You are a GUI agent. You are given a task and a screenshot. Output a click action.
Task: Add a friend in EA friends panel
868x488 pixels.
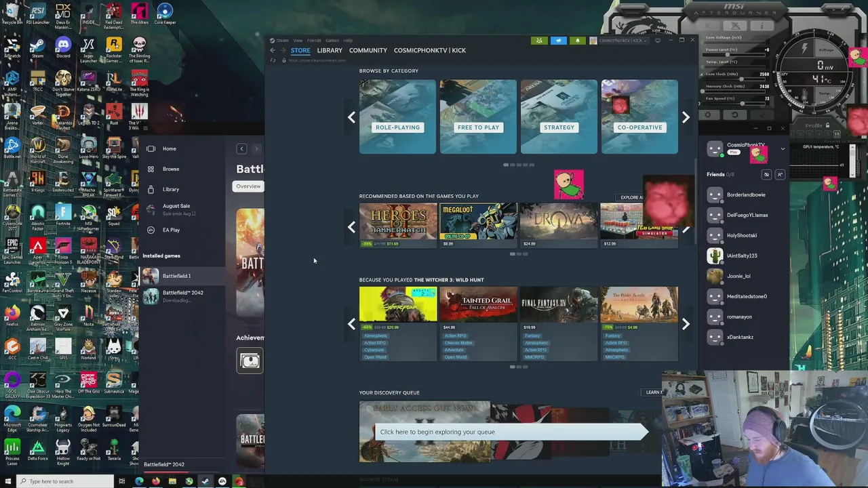[x=780, y=174]
